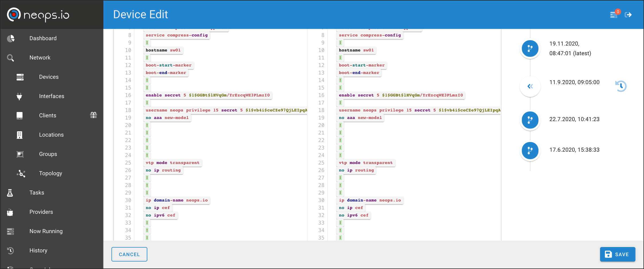This screenshot has height=269, width=644.
Task: Click 'boot-end-marker' in right pane
Action: (359, 73)
